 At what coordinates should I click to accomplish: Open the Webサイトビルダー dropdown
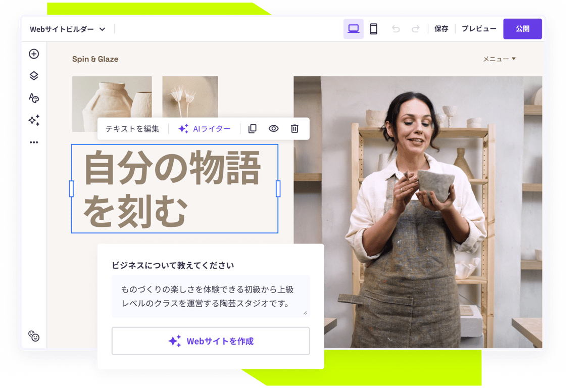pyautogui.click(x=67, y=29)
